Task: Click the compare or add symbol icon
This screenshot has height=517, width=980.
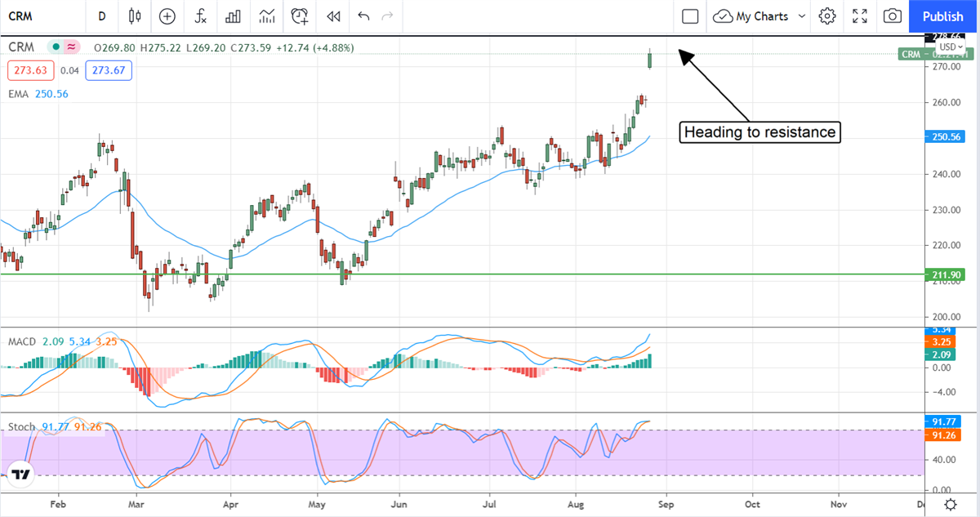Action: [x=167, y=16]
